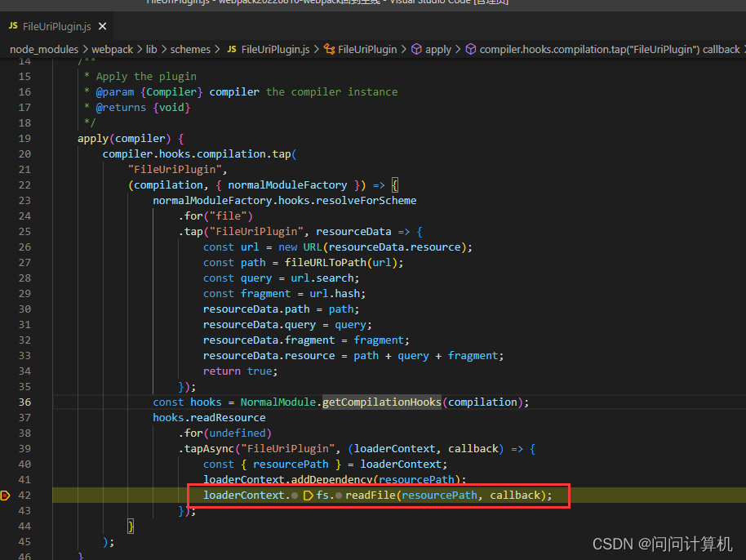Click inline breakpoint marker before fs on line 42
The width and height of the screenshot is (746, 560).
tap(308, 496)
